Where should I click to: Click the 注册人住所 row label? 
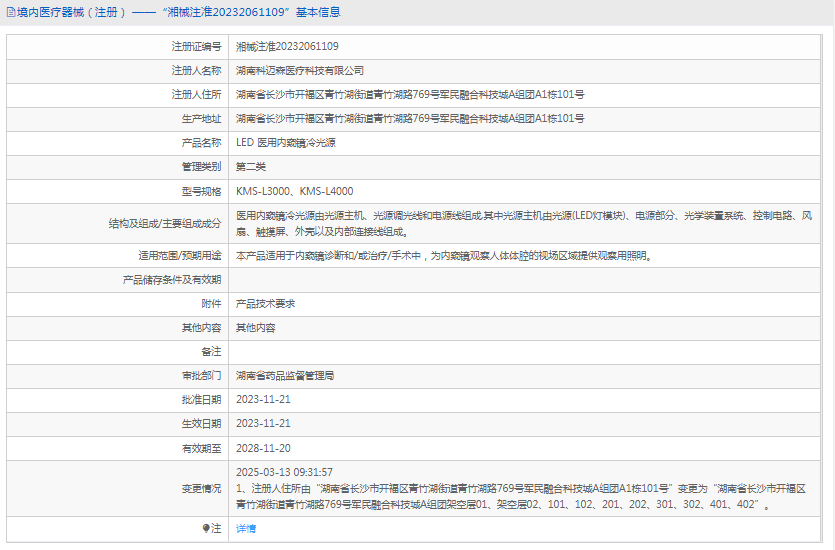coord(196,95)
